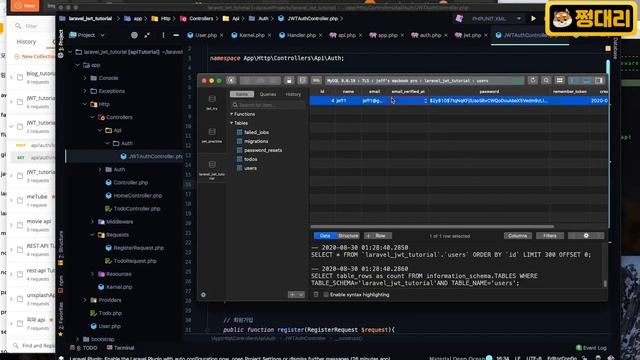The width and height of the screenshot is (640, 360).
Task: Click the grid view icon in TablePlus toolbar
Action: [x=560, y=80]
